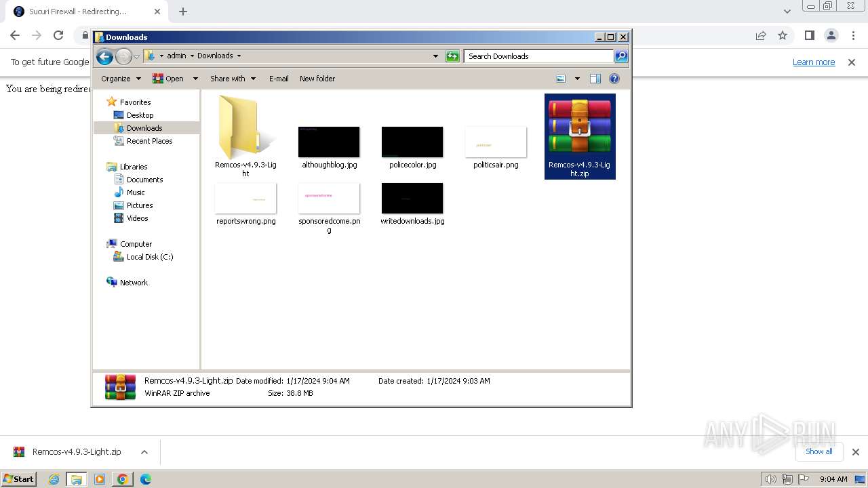This screenshot has height=488, width=868.
Task: Expand the Open button dropdown arrow
Action: point(195,79)
